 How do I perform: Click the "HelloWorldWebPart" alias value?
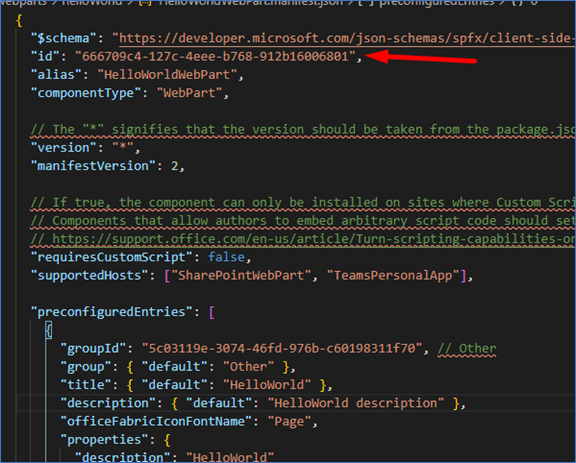pyautogui.click(x=167, y=75)
